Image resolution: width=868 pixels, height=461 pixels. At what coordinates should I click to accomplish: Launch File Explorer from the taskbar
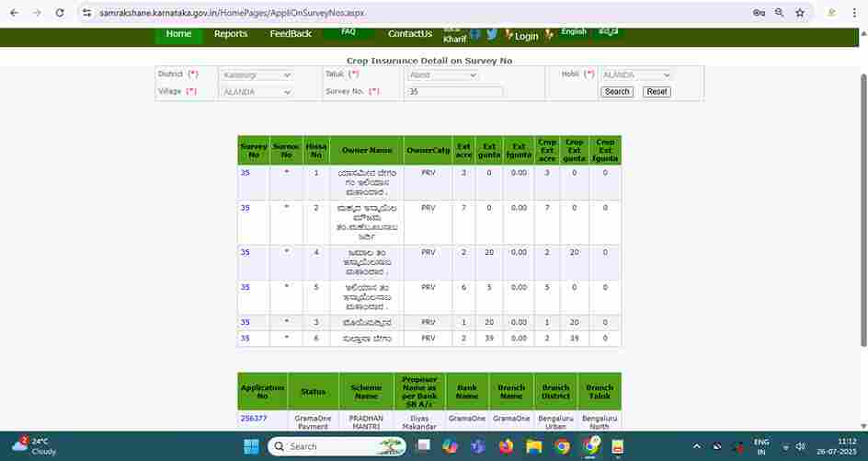[x=533, y=446]
